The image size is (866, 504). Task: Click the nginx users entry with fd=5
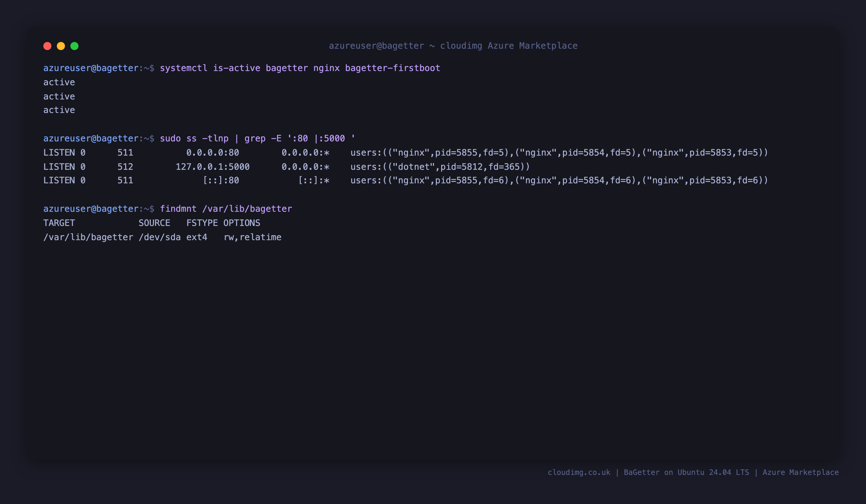pyautogui.click(x=559, y=153)
